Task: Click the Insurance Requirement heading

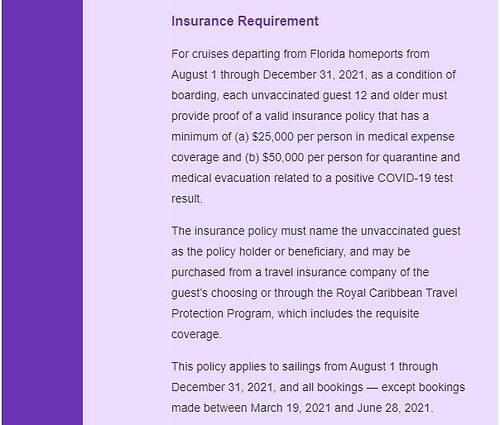Action: tap(245, 21)
